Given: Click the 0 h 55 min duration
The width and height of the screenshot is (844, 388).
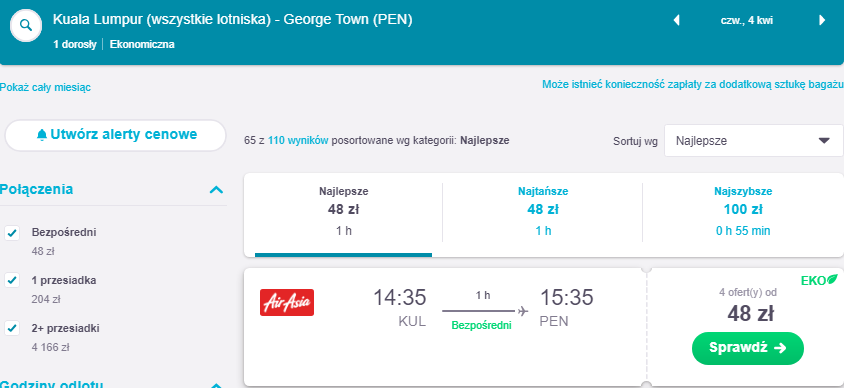Looking at the screenshot, I should (743, 231).
